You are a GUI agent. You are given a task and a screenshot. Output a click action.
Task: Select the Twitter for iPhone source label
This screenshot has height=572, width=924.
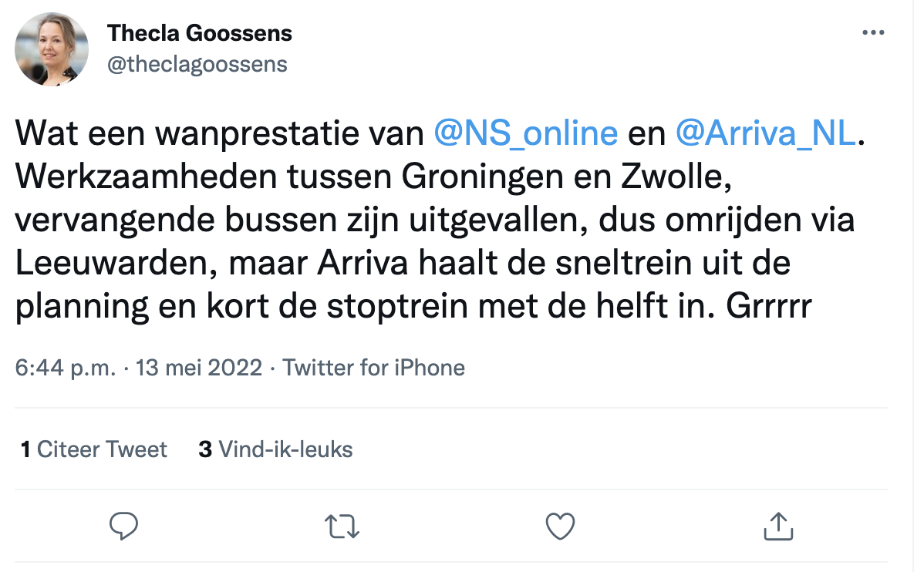click(374, 368)
